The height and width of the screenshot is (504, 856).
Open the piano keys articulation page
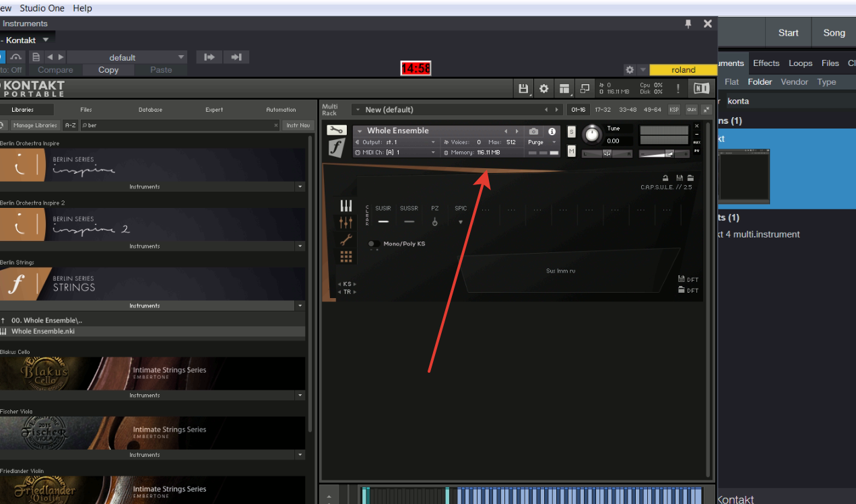[x=346, y=205]
